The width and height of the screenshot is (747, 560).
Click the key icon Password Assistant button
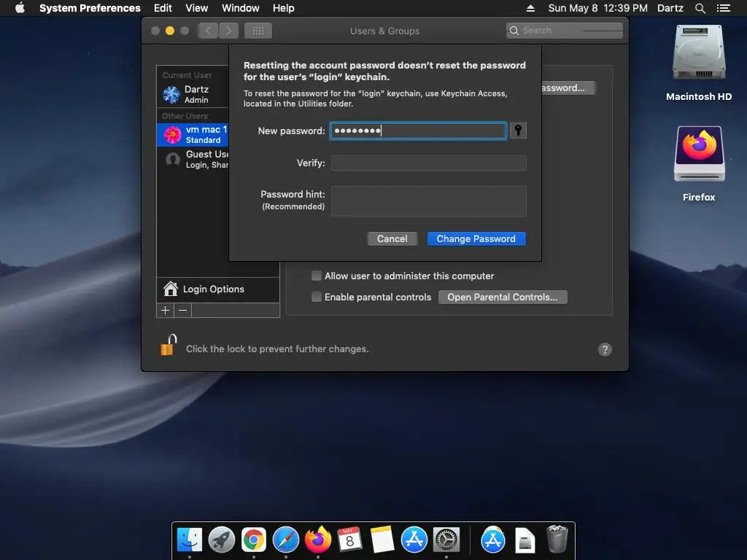pos(518,131)
